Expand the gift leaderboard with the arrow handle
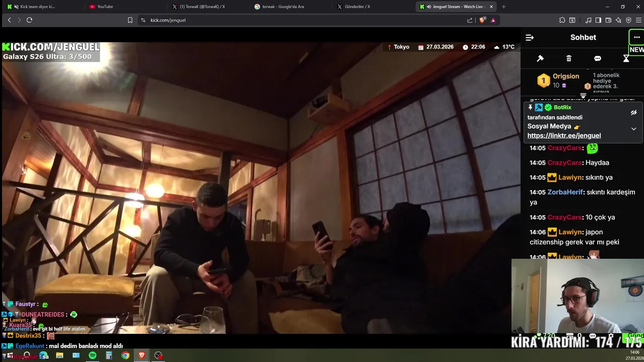This screenshot has width=644, height=362. point(583,95)
